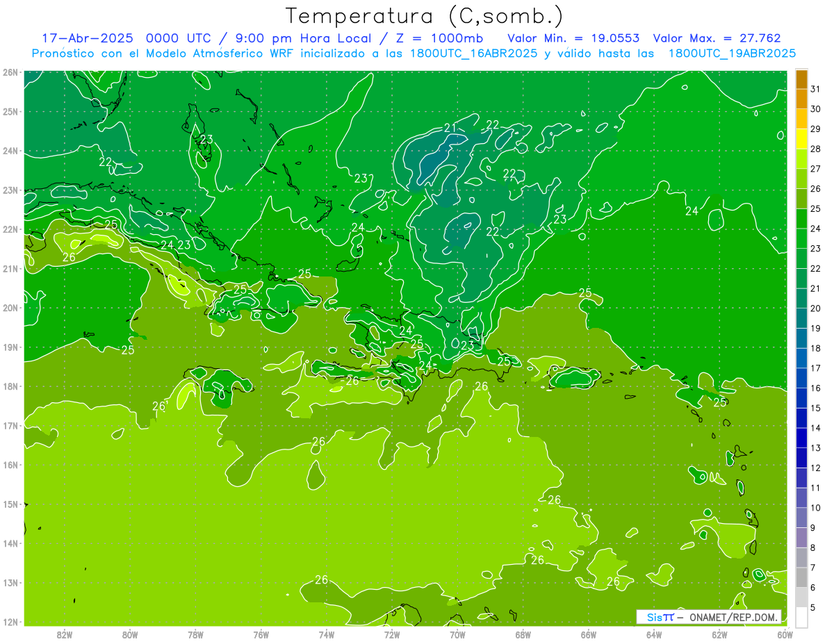
Task: Click the '25N' latitude axis label
Action: (x=10, y=111)
